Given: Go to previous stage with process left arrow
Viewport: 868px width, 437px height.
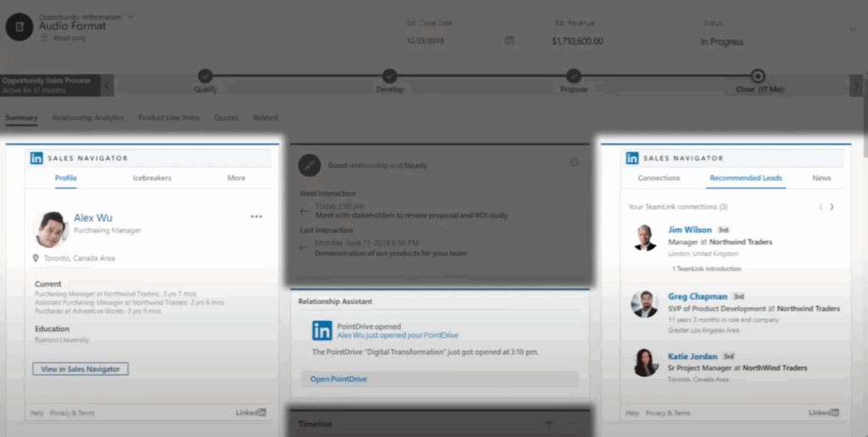Looking at the screenshot, I should click(x=108, y=86).
